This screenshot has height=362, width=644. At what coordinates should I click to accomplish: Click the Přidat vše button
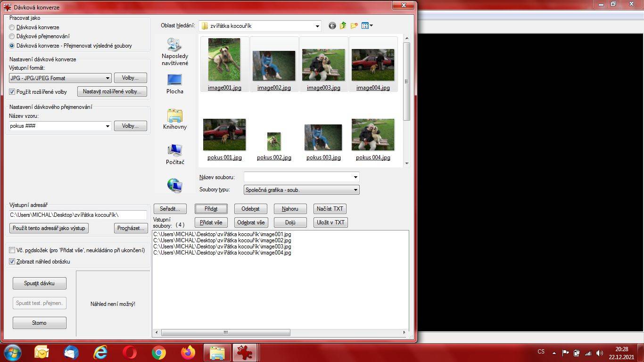[211, 222]
